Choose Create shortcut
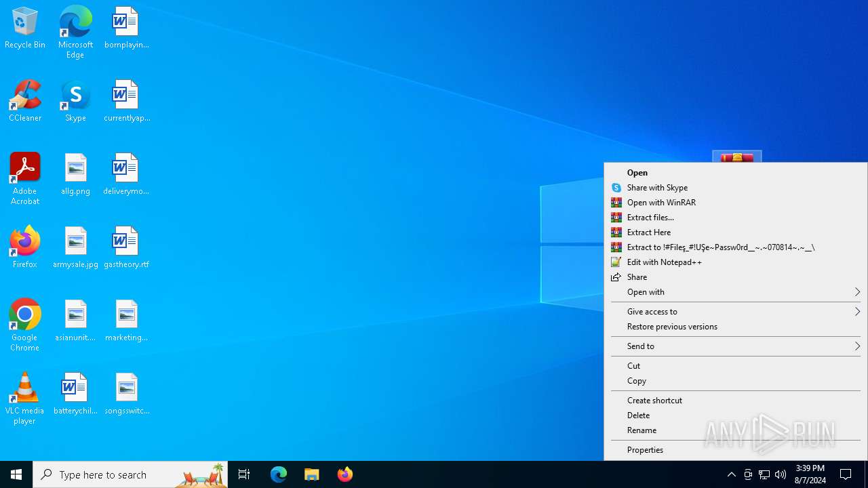This screenshot has width=868, height=488. [x=736, y=401]
